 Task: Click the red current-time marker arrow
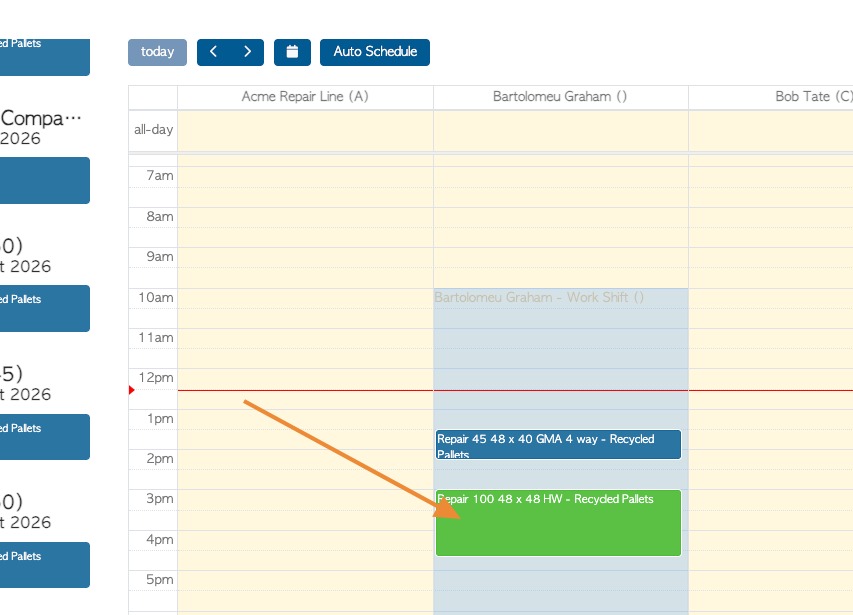[132, 390]
